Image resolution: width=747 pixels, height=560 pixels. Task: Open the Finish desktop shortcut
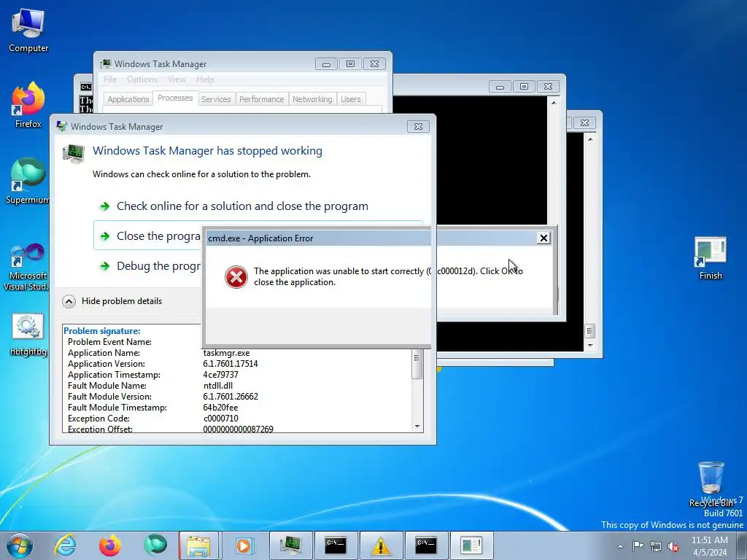point(711,258)
